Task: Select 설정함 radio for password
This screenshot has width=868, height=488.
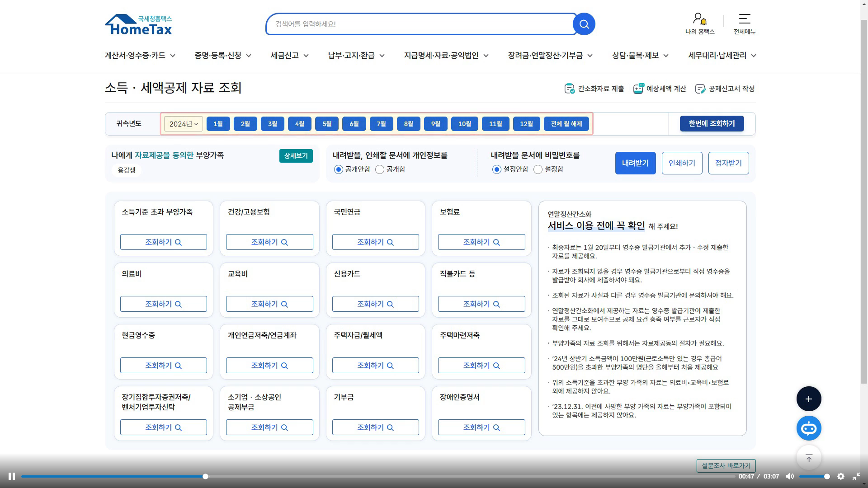Action: pos(538,169)
